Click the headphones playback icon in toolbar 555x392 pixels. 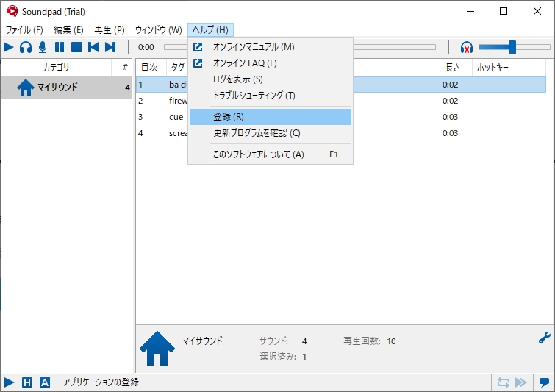(26, 47)
